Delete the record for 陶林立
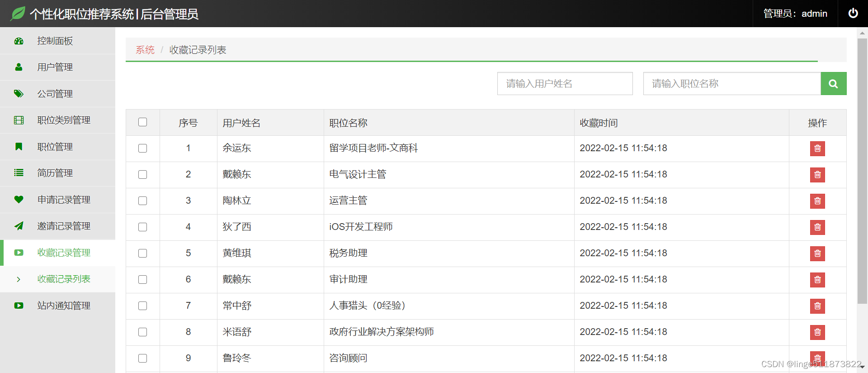This screenshot has height=373, width=868. (817, 201)
